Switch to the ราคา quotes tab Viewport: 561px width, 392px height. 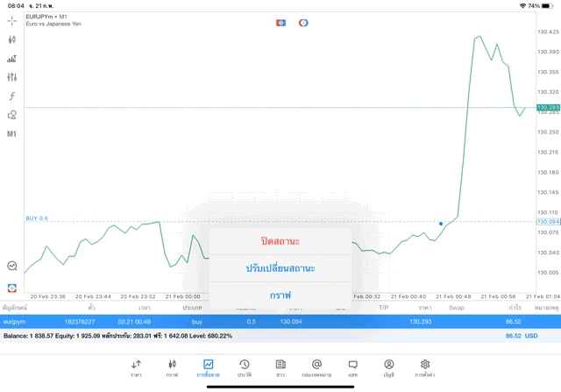tap(136, 367)
